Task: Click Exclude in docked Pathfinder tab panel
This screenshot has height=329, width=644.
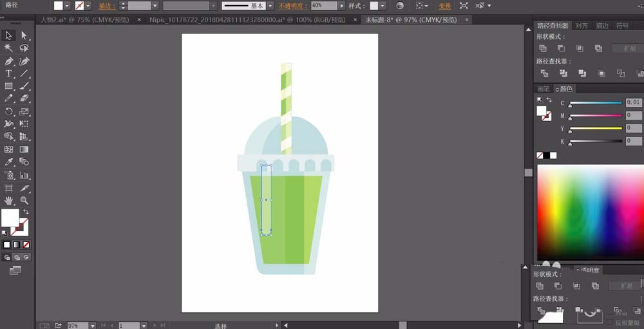Action: point(598,48)
